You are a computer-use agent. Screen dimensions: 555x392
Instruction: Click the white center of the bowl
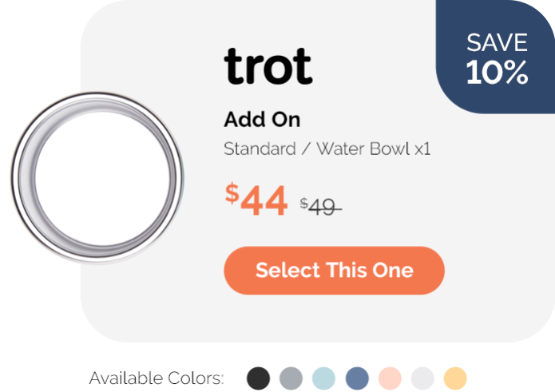pyautogui.click(x=102, y=179)
